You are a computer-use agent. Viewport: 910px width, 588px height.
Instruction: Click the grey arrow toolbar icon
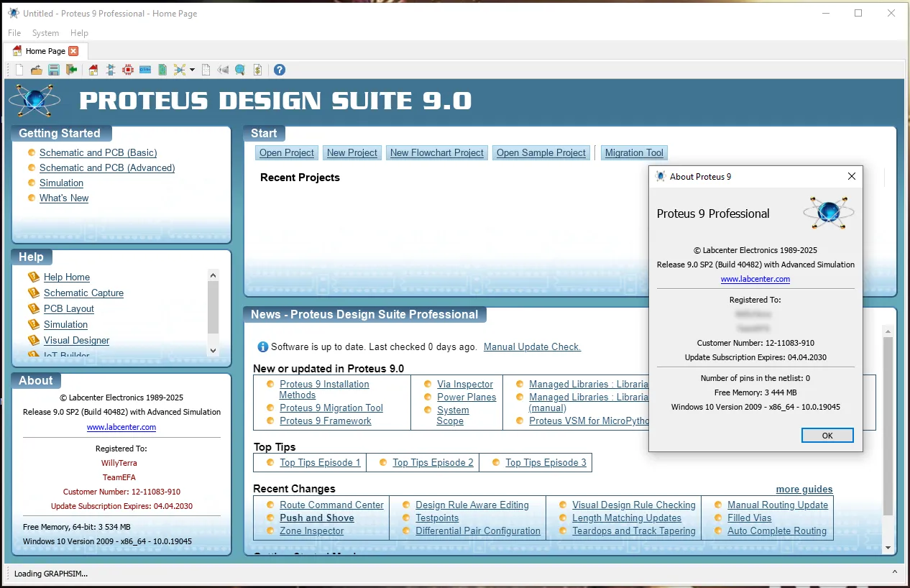coord(223,70)
